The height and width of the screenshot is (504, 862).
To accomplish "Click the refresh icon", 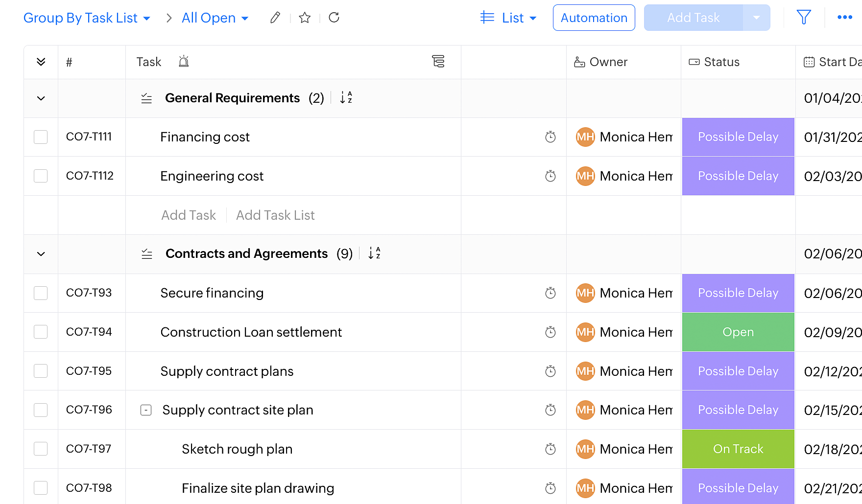I will coord(334,18).
